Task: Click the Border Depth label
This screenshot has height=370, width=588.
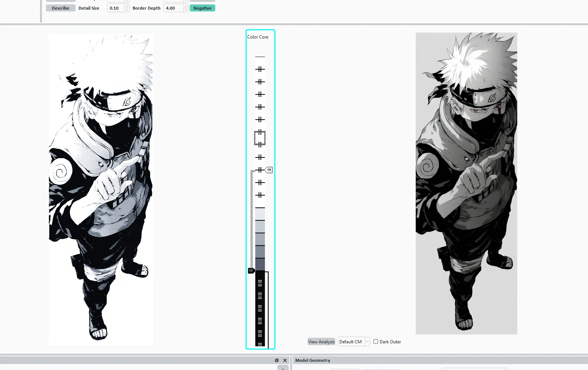Action: point(146,8)
